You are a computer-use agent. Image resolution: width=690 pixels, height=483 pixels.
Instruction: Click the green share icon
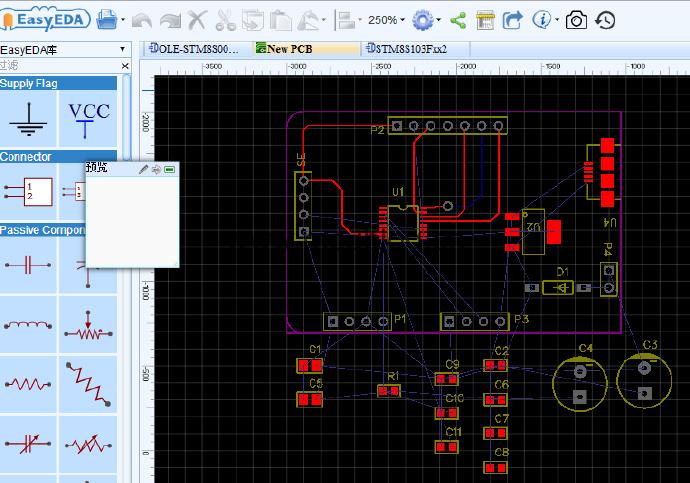click(458, 20)
